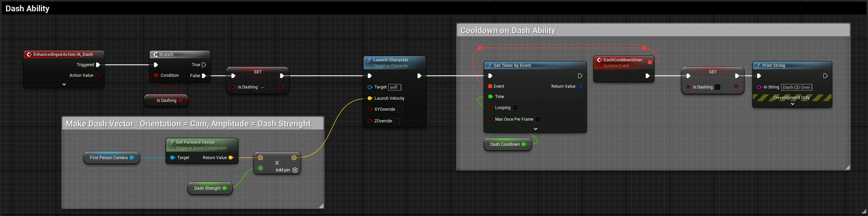Image resolution: width=868 pixels, height=216 pixels.
Task: Click the In String text field
Action: click(796, 87)
